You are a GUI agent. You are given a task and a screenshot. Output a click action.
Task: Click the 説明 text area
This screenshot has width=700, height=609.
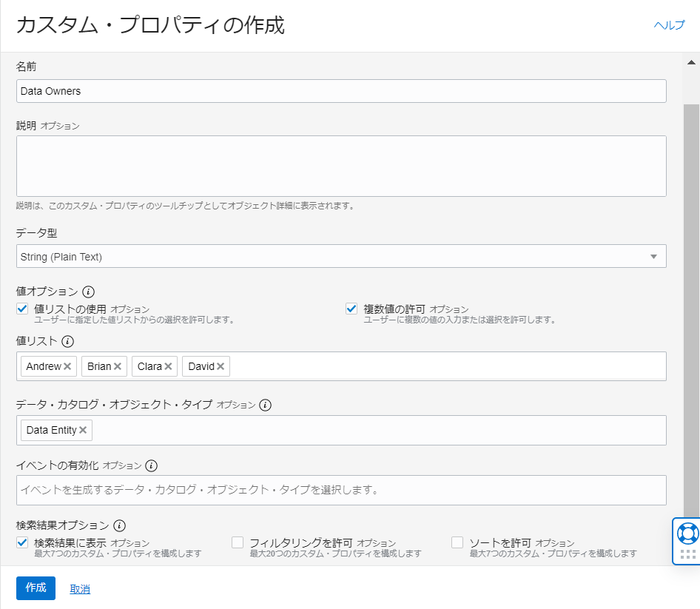click(x=340, y=166)
